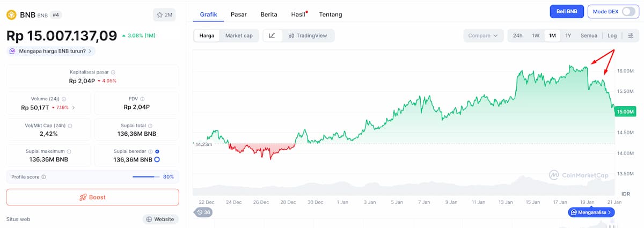Expand Volume (24j) details arrow
The width and height of the screenshot is (644, 228).
point(74,107)
